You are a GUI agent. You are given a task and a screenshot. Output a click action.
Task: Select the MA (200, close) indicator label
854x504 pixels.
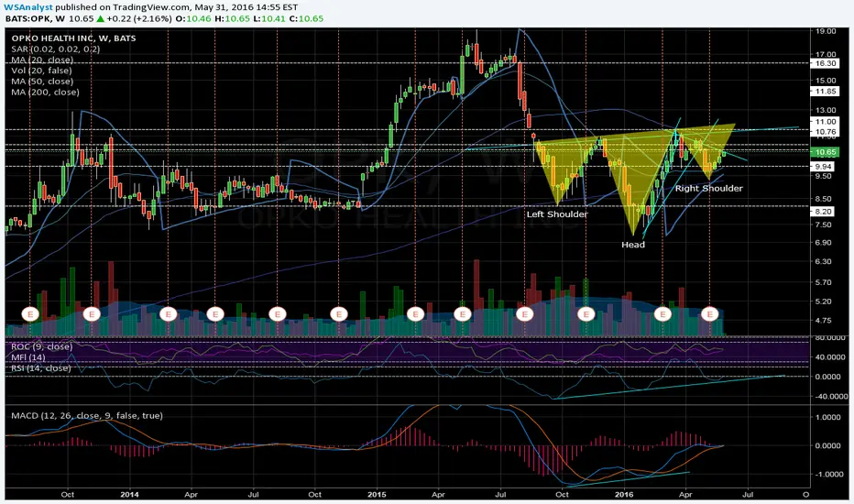point(45,92)
